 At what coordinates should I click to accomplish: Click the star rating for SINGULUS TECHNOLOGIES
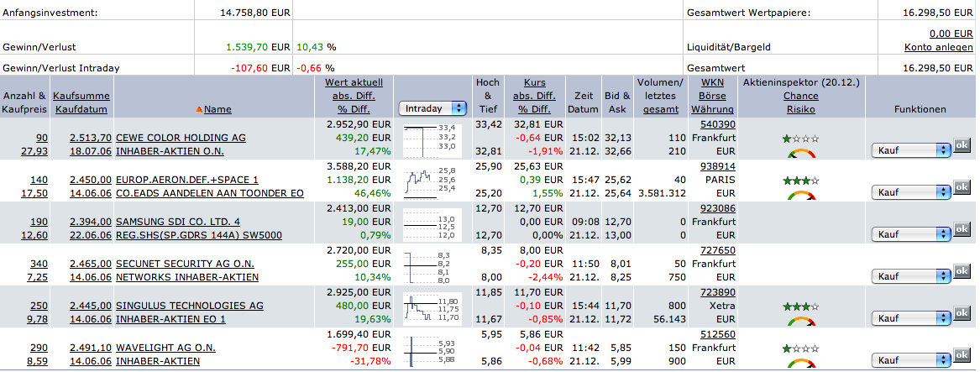point(799,307)
